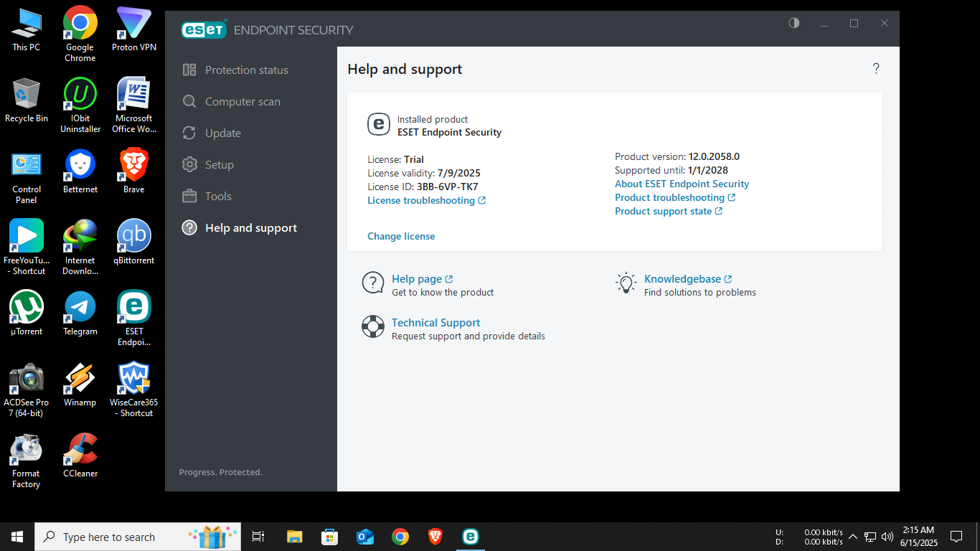Click the Technical Support lifebuoy icon
Viewport: 980px width, 551px height.
(x=373, y=326)
